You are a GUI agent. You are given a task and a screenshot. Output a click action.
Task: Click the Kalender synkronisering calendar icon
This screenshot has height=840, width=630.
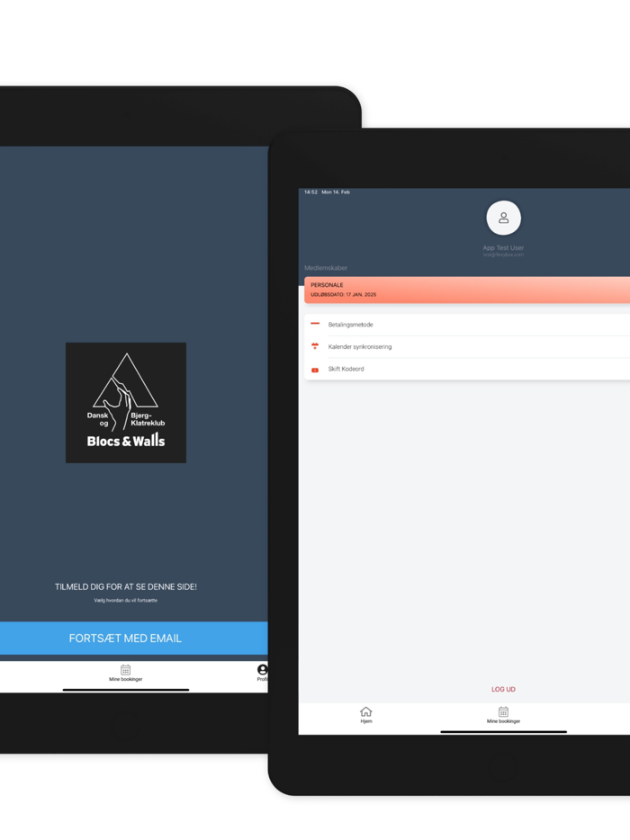tap(315, 346)
